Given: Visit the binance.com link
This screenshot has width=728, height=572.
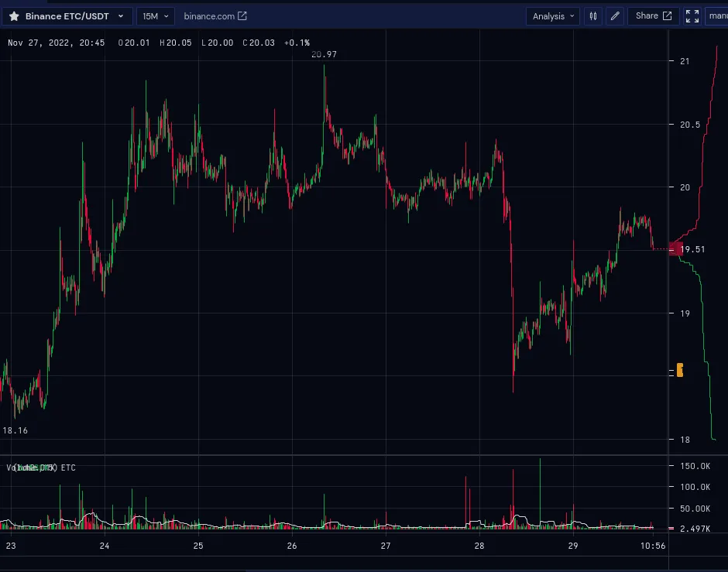Looking at the screenshot, I should [x=209, y=16].
